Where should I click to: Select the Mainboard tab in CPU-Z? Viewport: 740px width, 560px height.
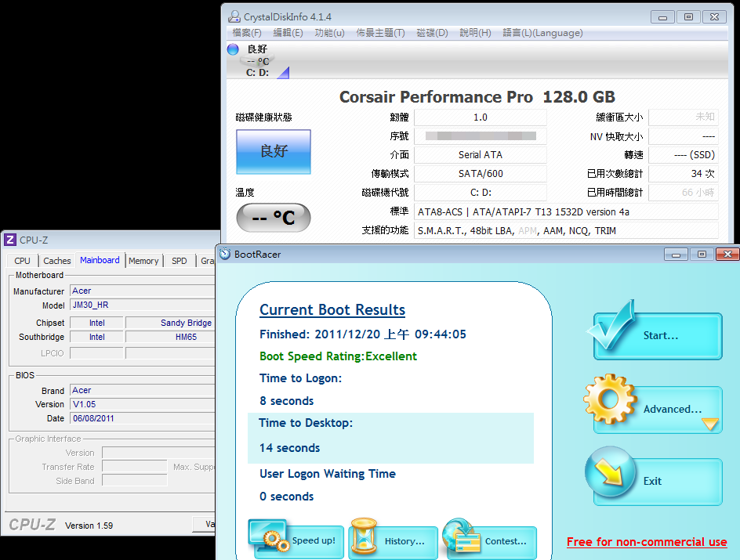point(100,260)
